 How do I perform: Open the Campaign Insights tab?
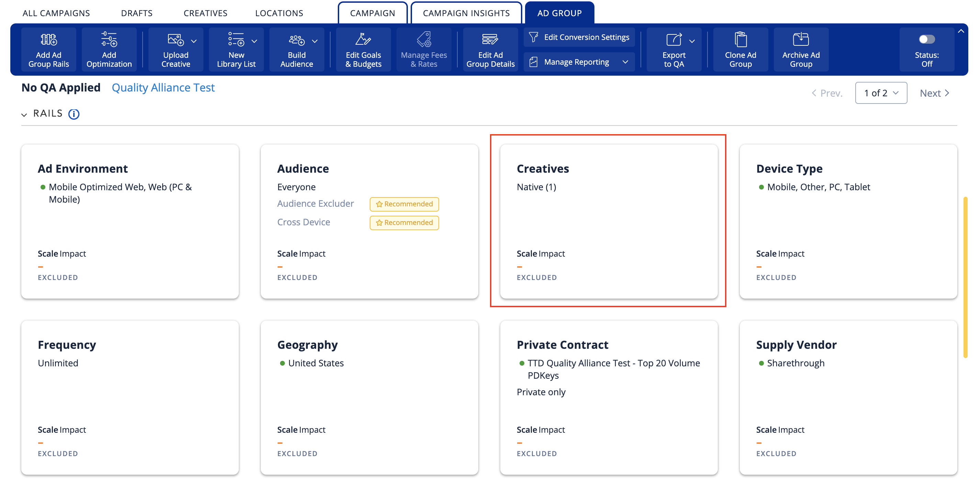point(466,13)
